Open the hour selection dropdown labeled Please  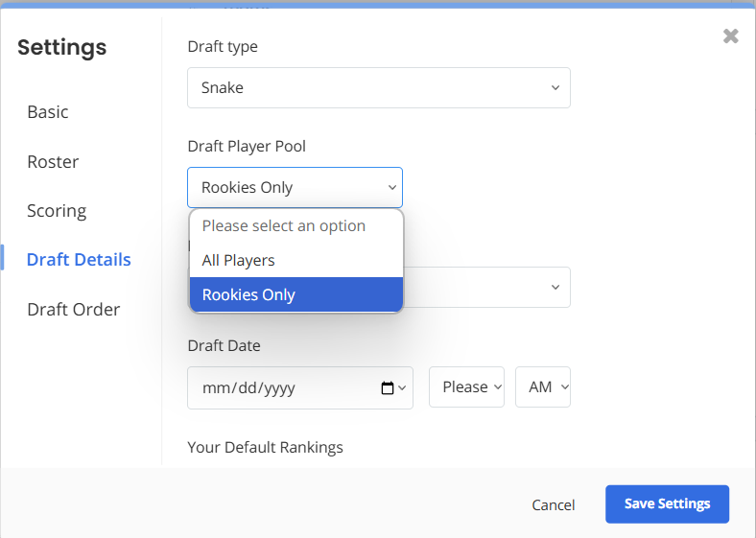point(466,387)
